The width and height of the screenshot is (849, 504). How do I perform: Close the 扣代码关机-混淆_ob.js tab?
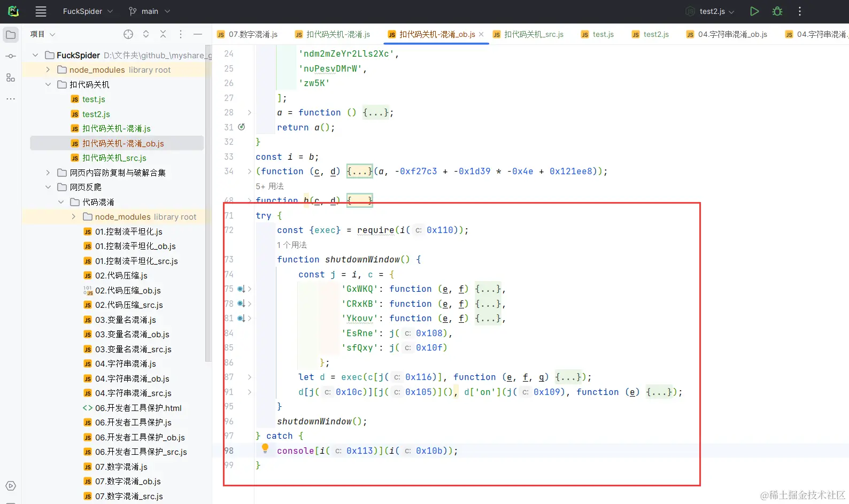coord(481,34)
